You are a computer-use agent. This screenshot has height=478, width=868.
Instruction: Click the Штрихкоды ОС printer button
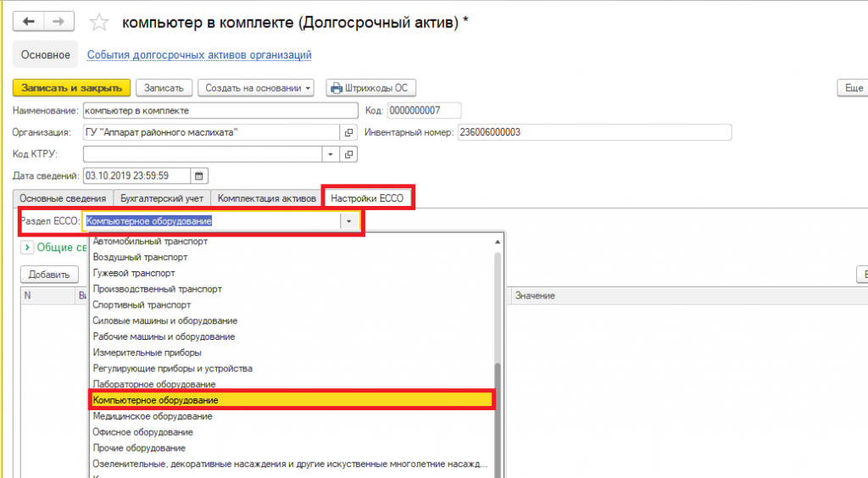click(370, 88)
